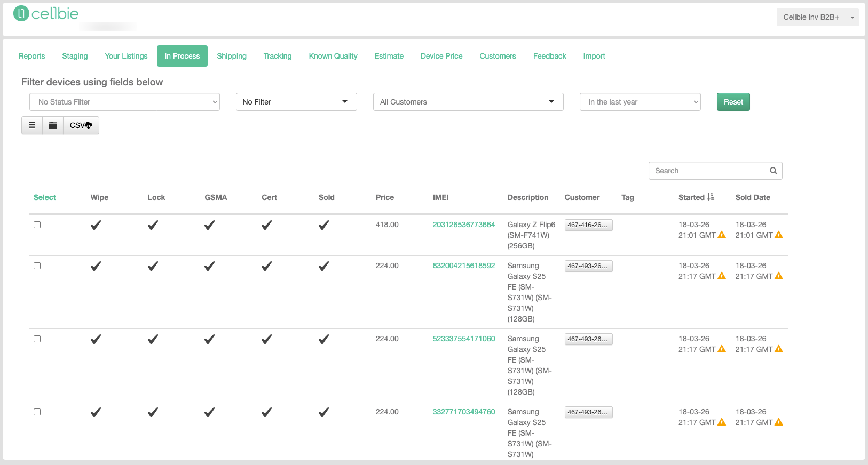This screenshot has height=465, width=868.
Task: Click Sold Date warning icon for IMEI 203126536773664
Action: click(x=779, y=235)
